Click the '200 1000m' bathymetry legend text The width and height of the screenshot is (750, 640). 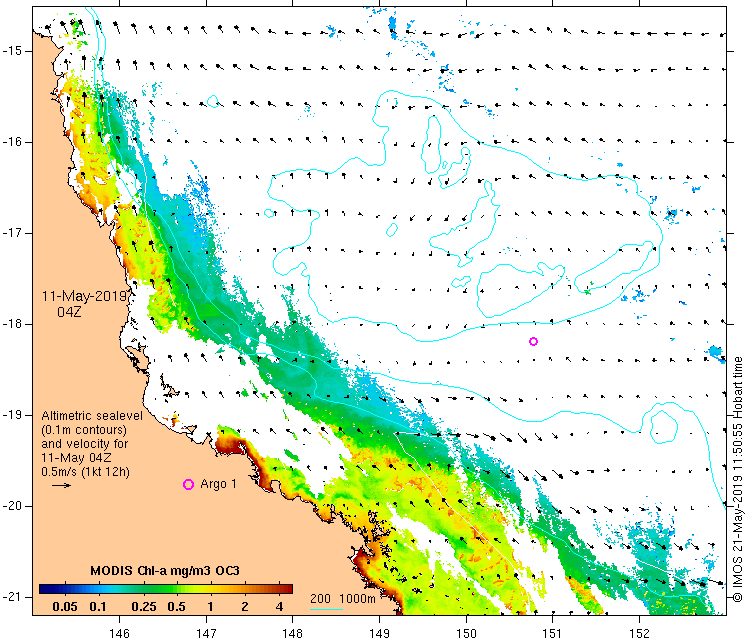click(343, 598)
